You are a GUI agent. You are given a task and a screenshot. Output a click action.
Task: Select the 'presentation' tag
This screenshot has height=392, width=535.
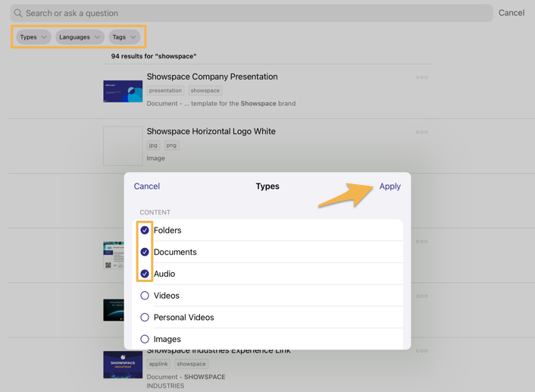[165, 90]
